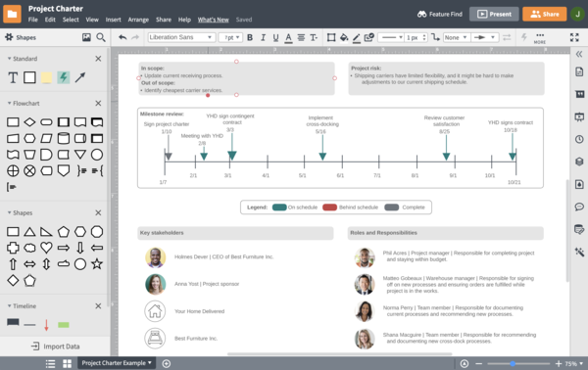Click the shape options square icon
This screenshot has width=588, height=370.
pos(331,37)
